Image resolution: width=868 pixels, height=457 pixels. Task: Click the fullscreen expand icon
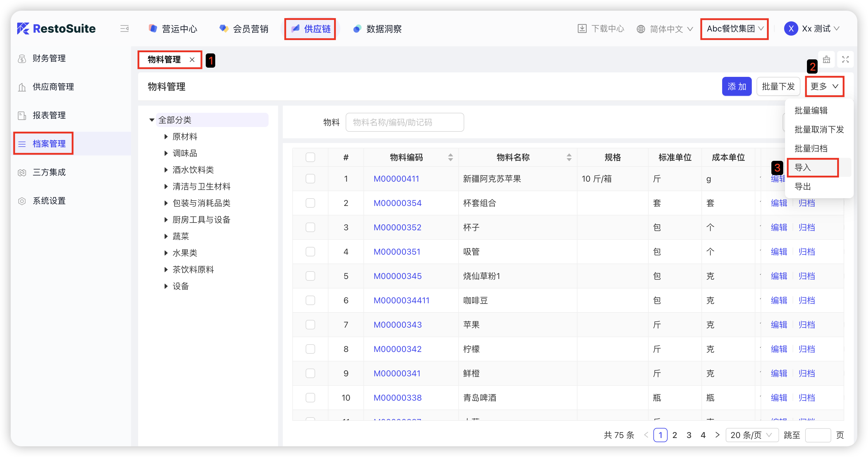845,60
